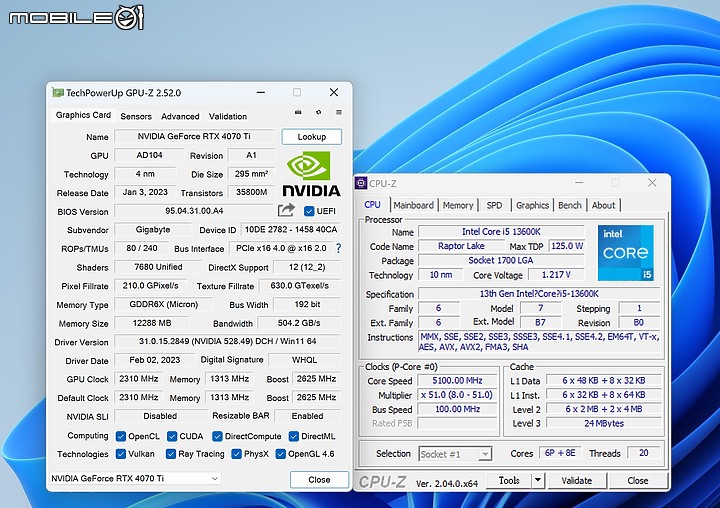The image size is (720, 508).
Task: Click the Memory Size value 12288 MB
Action: (x=152, y=323)
